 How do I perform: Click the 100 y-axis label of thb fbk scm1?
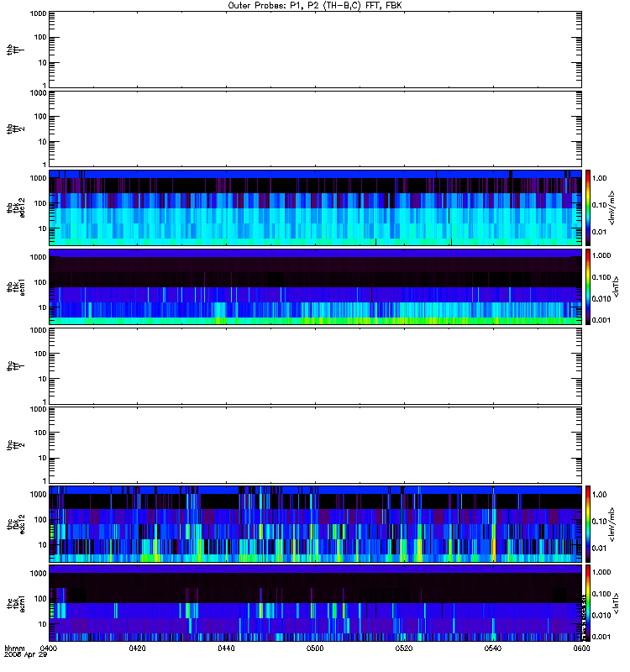pos(40,282)
